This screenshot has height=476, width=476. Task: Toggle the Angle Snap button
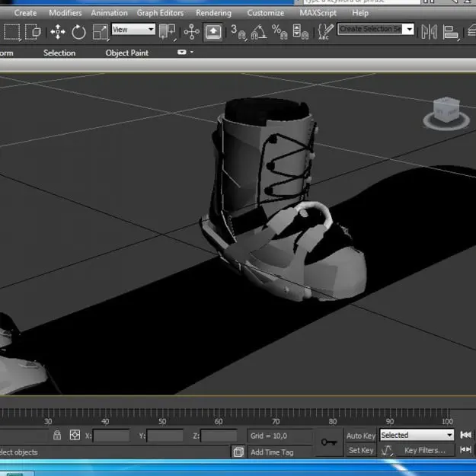point(259,32)
